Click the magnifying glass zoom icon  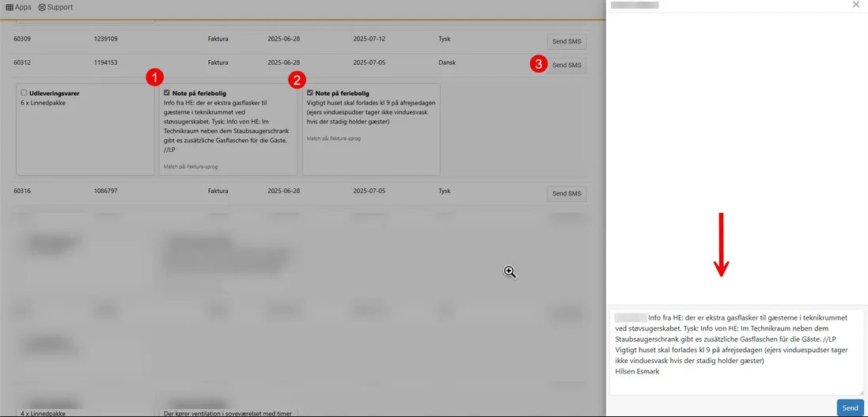(x=510, y=272)
